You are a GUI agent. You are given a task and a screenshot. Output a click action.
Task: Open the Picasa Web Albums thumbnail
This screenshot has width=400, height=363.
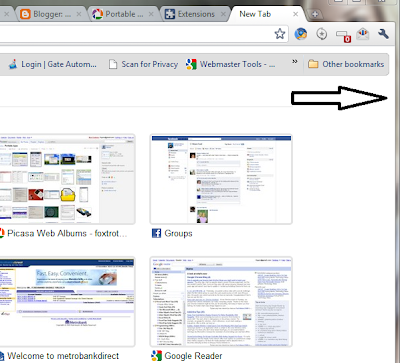click(67, 179)
